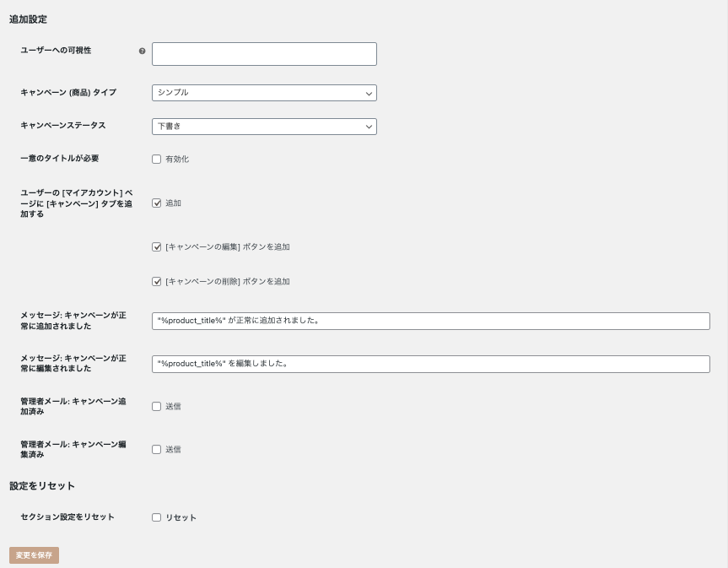Click the help icon beside ユーザーへの可視性
The height and width of the screenshot is (568, 728).
point(142,51)
